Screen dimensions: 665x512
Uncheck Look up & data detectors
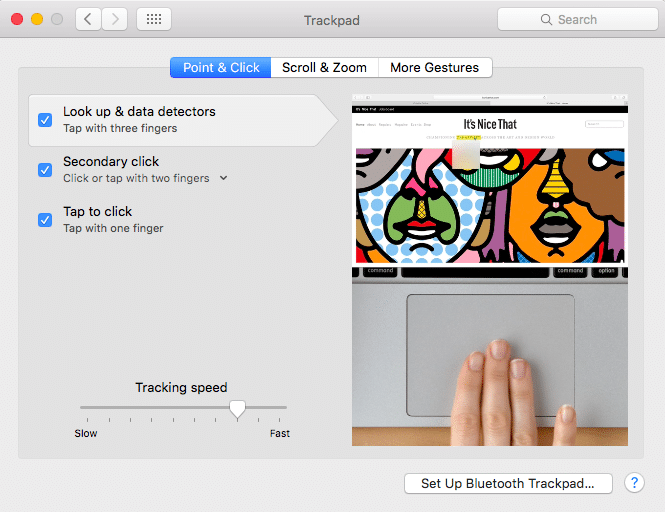pos(45,120)
